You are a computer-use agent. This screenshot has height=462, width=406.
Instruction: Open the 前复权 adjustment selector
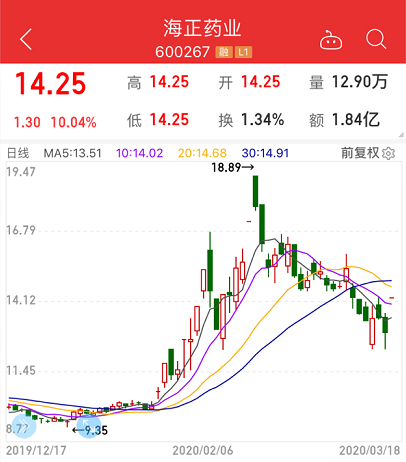tap(360, 153)
